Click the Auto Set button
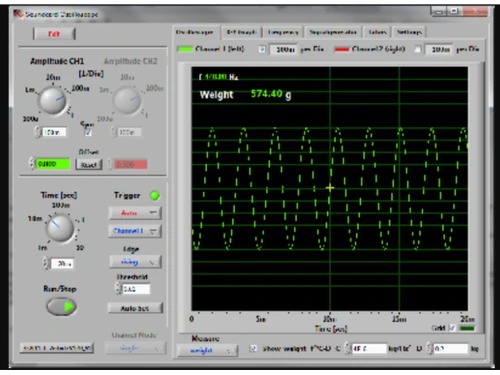This screenshot has height=375, width=500. click(x=135, y=308)
